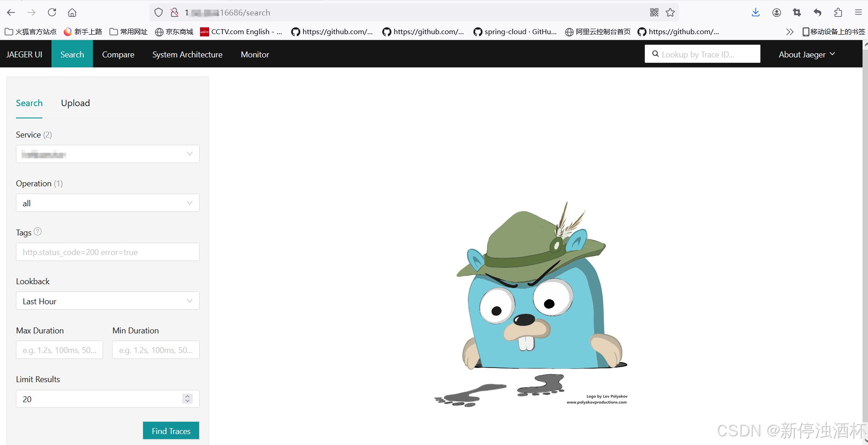Switch to the Compare tab
Viewport: 868px width, 445px height.
click(118, 54)
